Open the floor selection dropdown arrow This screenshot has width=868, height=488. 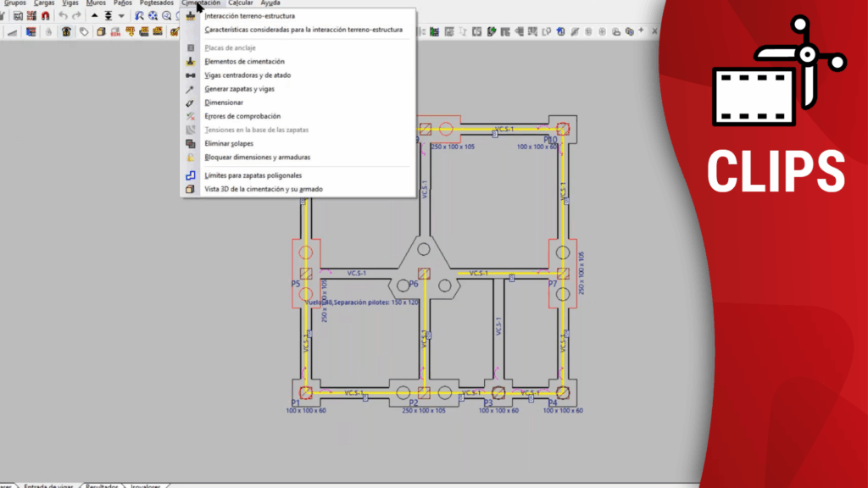click(x=121, y=16)
